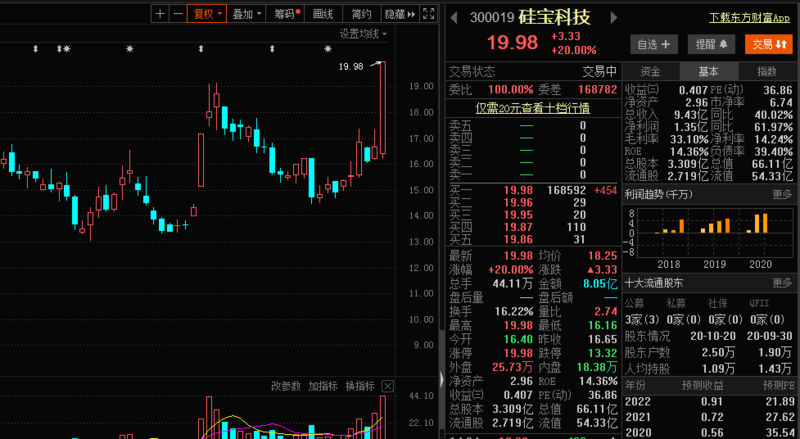800x439 pixels.
Task: Click stock name 硅宝科技
Action: click(555, 17)
